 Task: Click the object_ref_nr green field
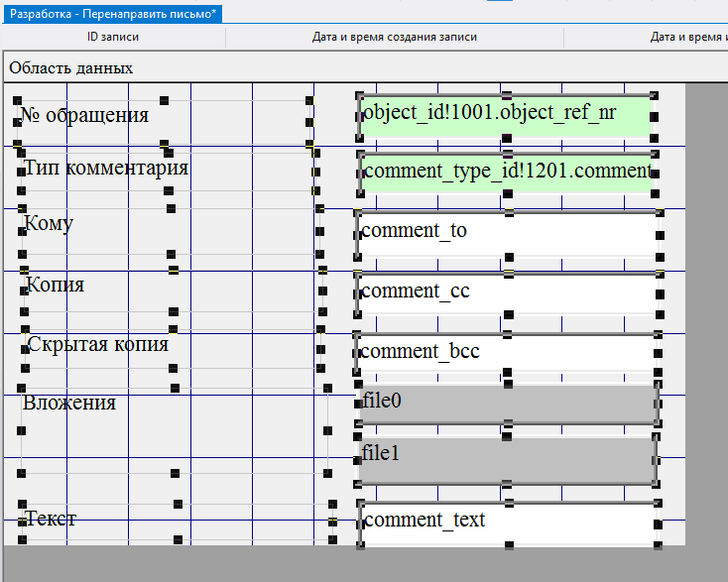(x=506, y=116)
